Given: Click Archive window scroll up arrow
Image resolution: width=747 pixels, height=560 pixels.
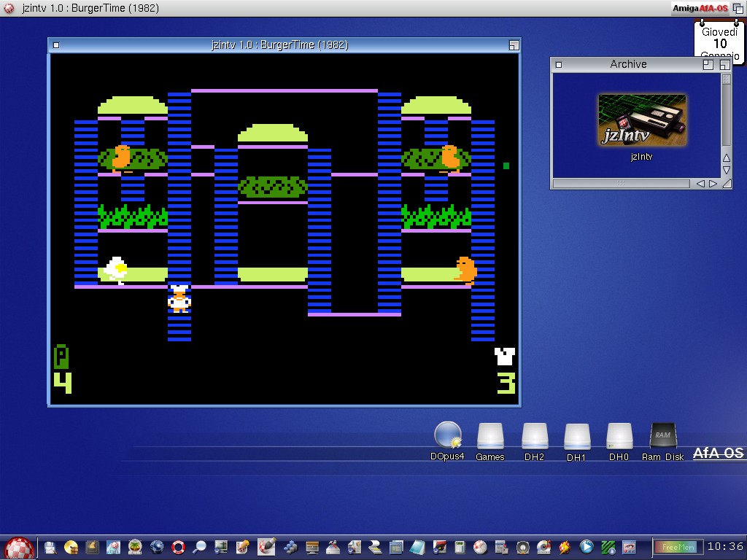Looking at the screenshot, I should pyautogui.click(x=726, y=158).
